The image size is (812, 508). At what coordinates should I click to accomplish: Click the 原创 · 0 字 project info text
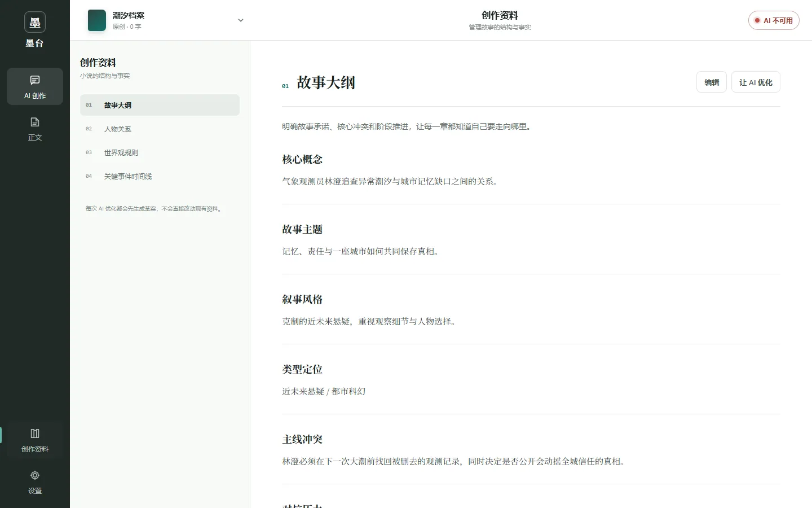(127, 27)
